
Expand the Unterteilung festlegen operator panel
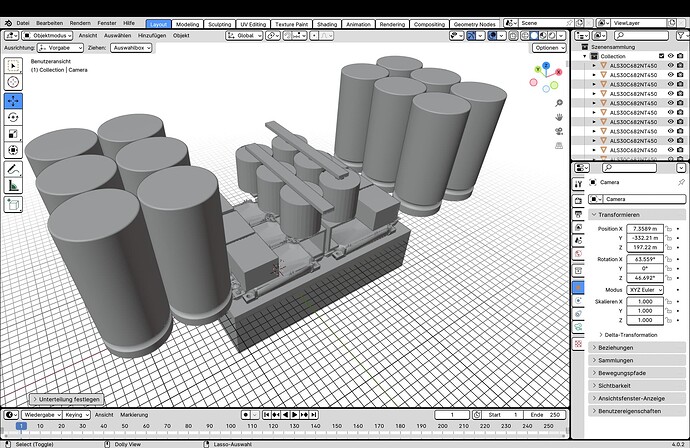point(67,399)
